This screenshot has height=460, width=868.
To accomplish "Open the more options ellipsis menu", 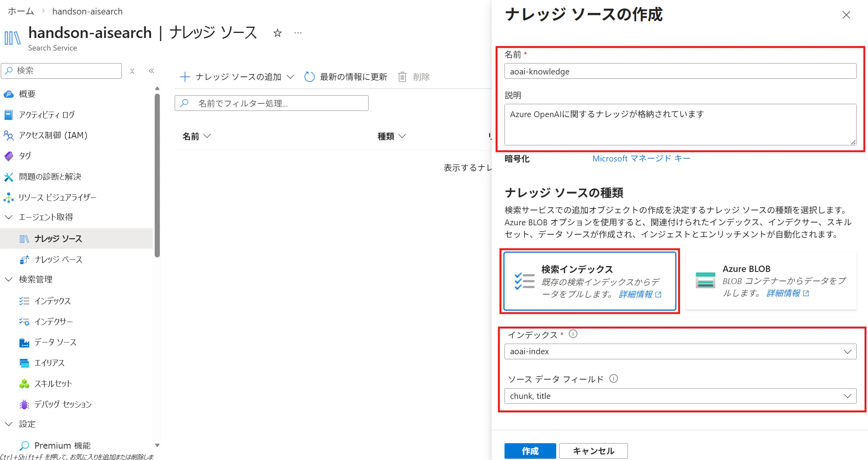I will [x=298, y=33].
